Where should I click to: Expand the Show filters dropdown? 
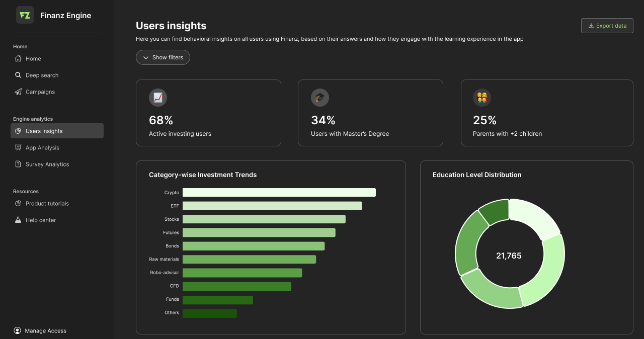[163, 57]
